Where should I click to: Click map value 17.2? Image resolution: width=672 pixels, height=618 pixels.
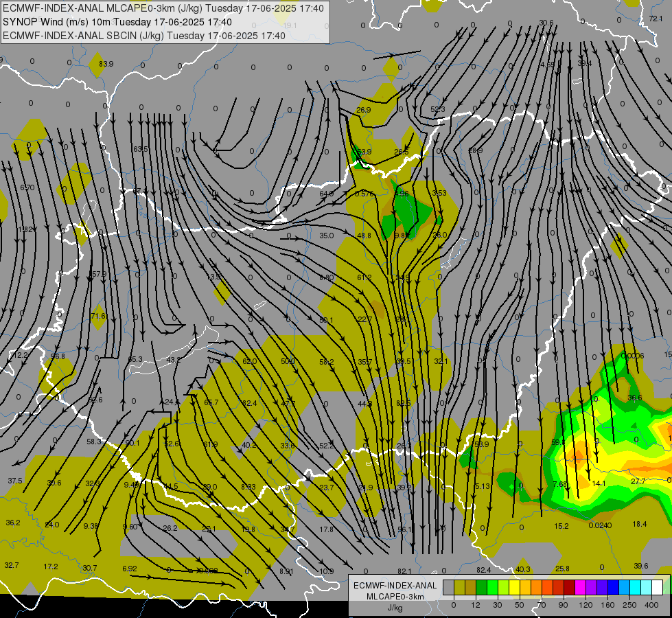(x=51, y=566)
